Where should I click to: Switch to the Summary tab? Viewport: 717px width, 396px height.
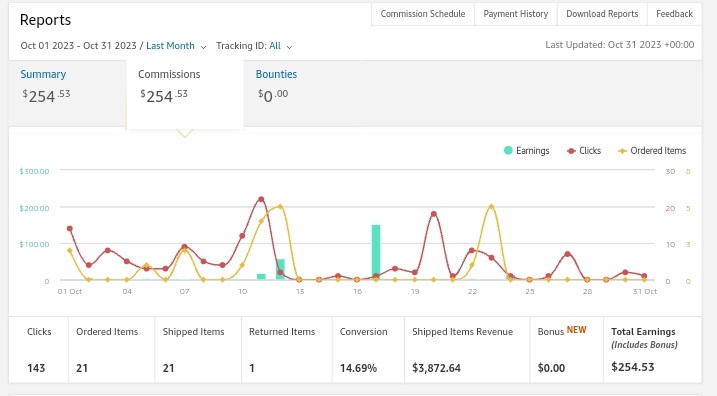point(43,74)
